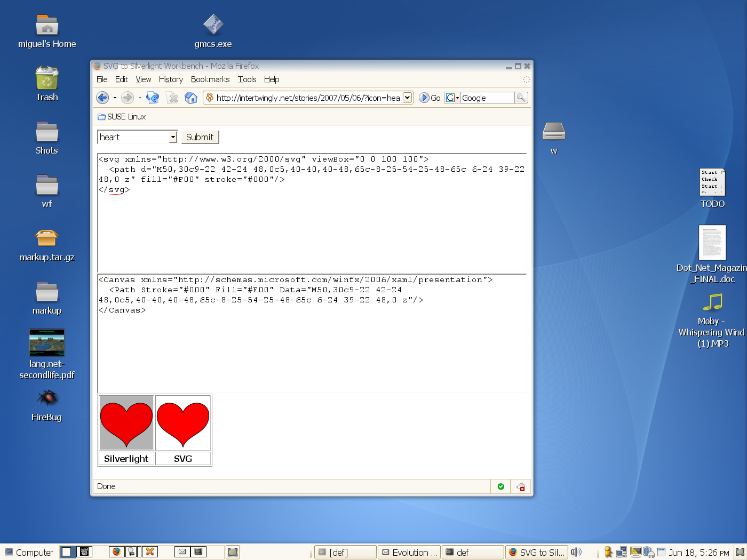The image size is (747, 560).
Task: Click the Done status bar text
Action: (x=106, y=486)
